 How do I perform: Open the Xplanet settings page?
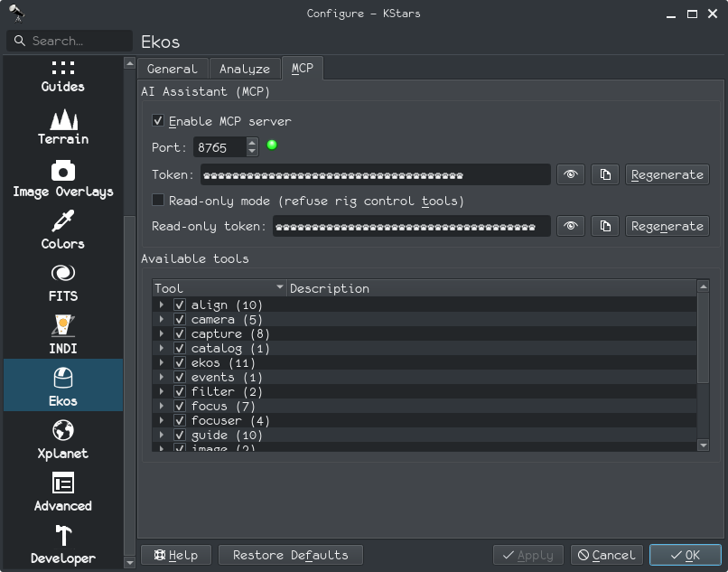[62, 441]
